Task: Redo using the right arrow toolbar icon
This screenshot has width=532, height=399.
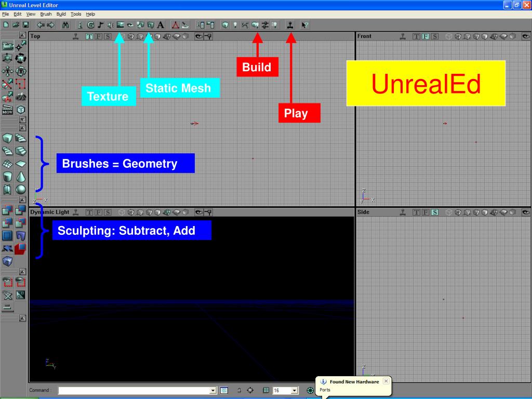Action: [50, 25]
